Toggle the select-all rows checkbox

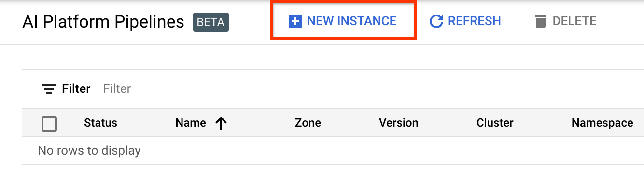click(x=49, y=124)
